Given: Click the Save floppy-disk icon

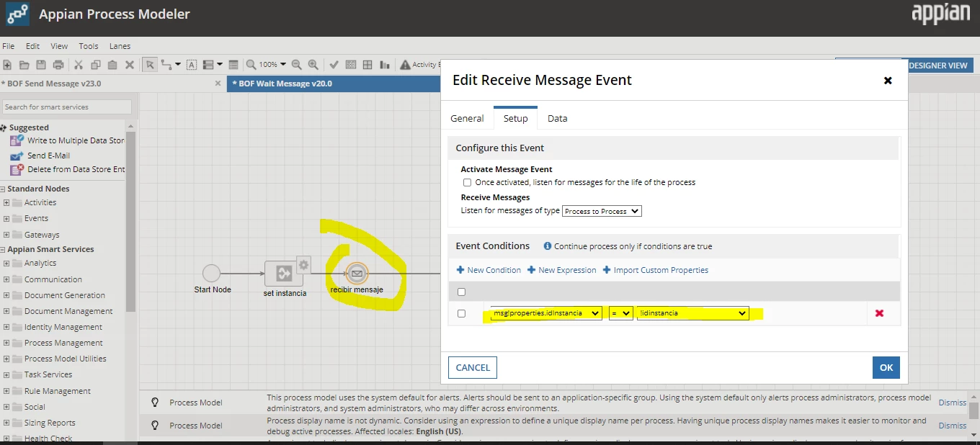Looking at the screenshot, I should click(x=42, y=65).
